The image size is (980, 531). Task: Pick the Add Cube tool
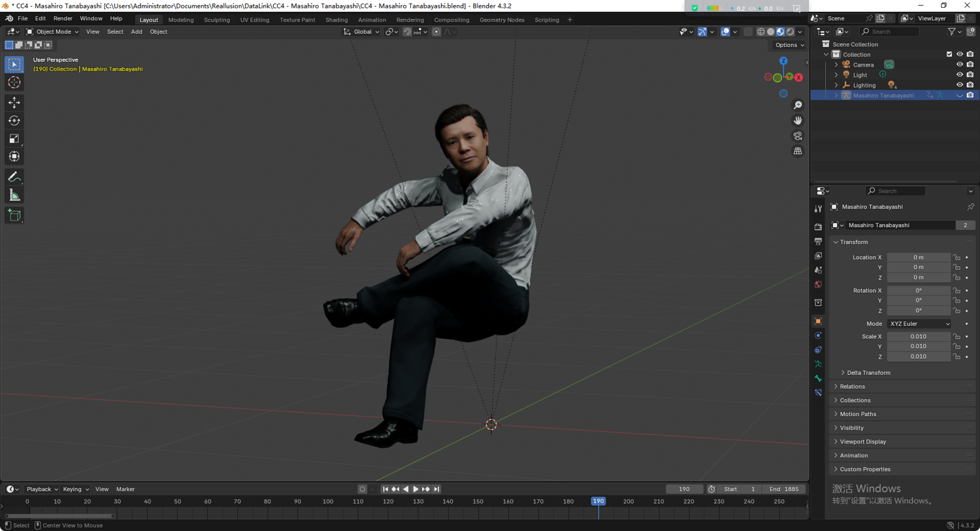coord(14,216)
